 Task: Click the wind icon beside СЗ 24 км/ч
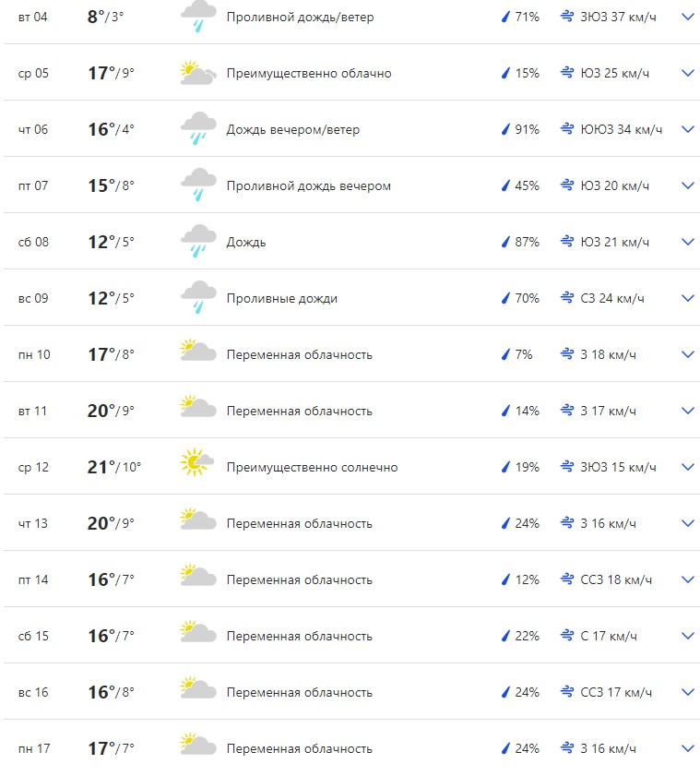[x=568, y=298]
